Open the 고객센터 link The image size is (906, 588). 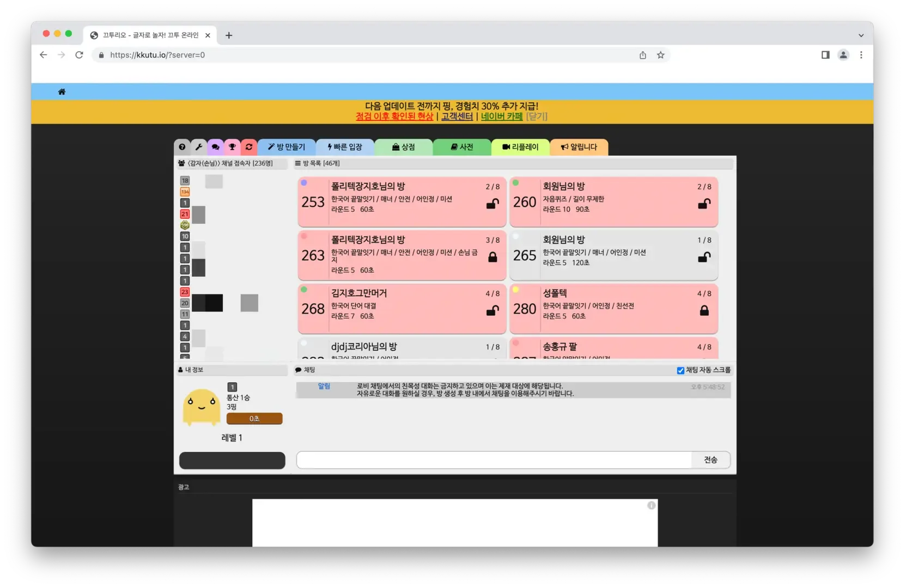coord(457,117)
